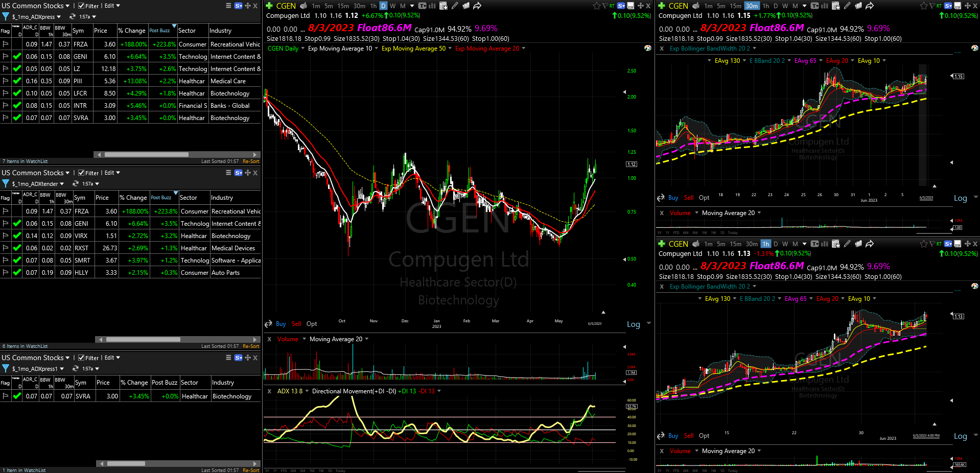Click the blue funnel icon in $_1mo_ADXtender watchlist
Screen dimensions: 980x473
tap(5, 183)
